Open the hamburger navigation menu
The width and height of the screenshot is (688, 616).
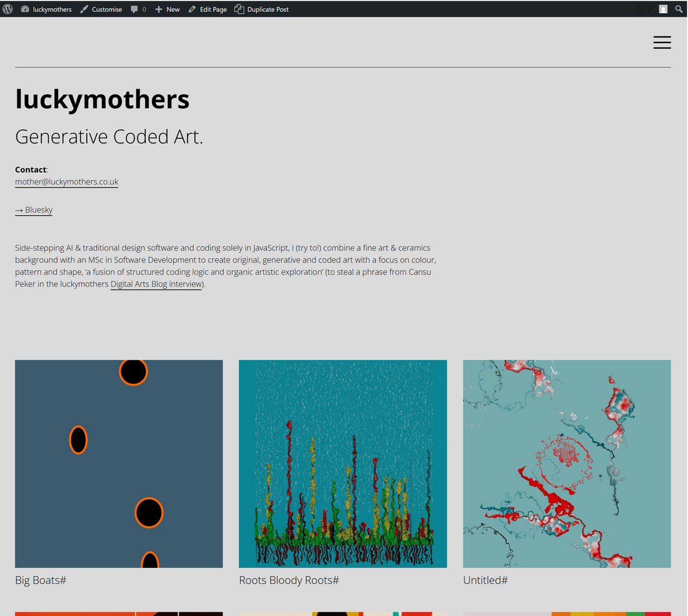(x=662, y=43)
